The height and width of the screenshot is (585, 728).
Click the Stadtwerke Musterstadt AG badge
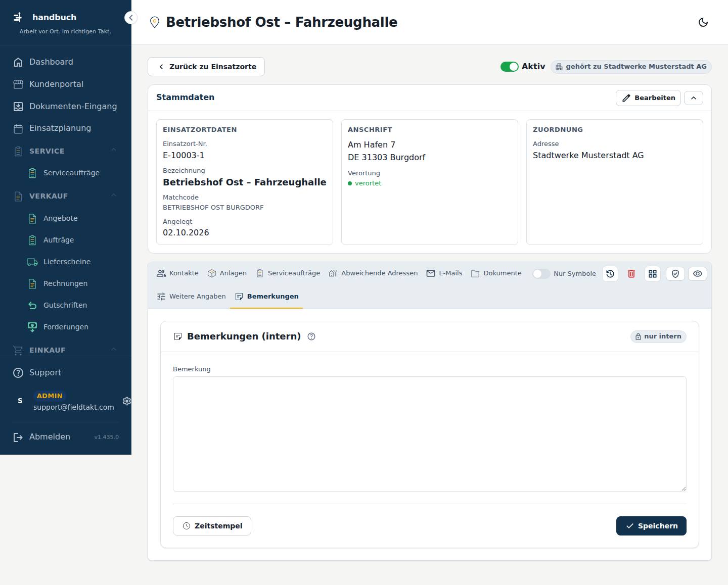pyautogui.click(x=631, y=67)
